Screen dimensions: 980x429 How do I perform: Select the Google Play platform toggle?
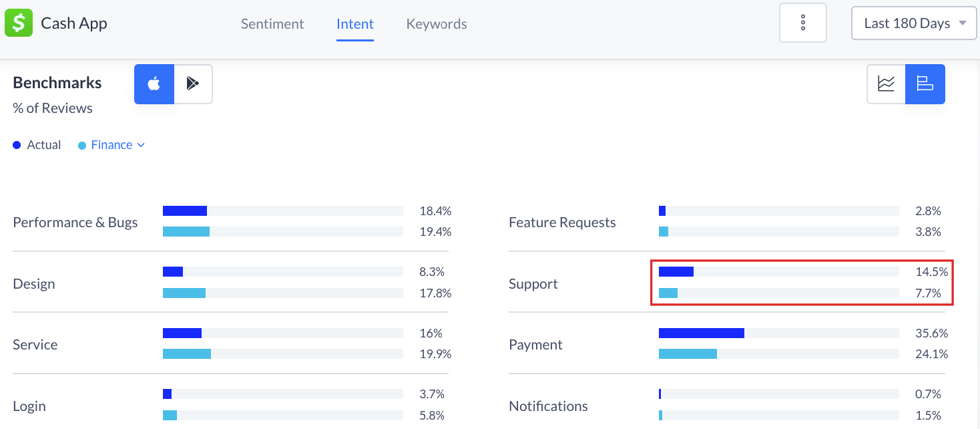click(x=194, y=84)
